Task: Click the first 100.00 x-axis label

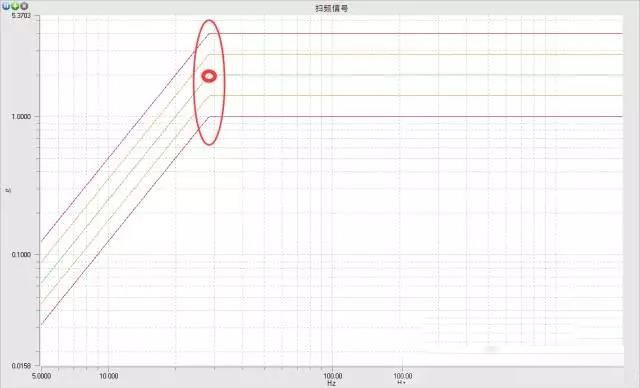Action: 333,376
